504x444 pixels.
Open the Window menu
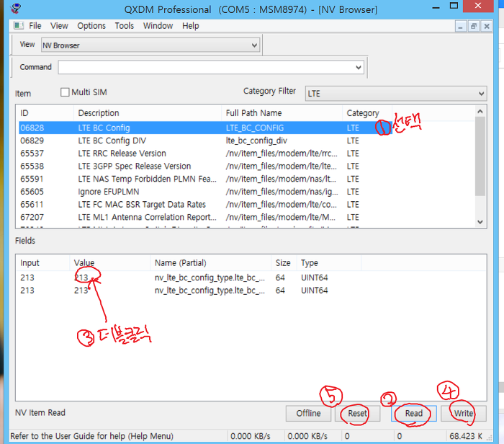(158, 26)
